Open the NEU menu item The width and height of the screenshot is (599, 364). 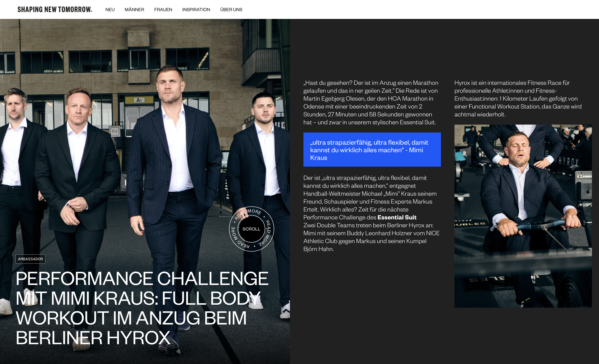pos(110,10)
